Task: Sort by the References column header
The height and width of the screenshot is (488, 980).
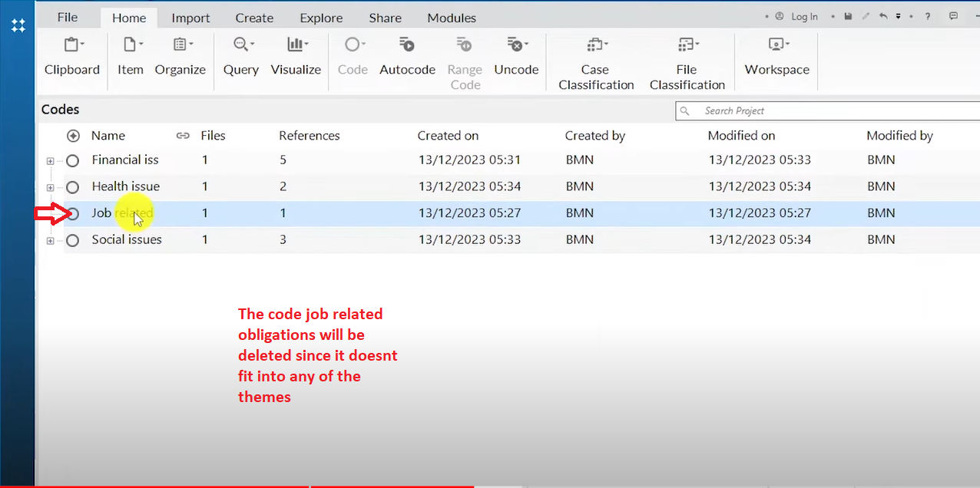Action: point(309,136)
